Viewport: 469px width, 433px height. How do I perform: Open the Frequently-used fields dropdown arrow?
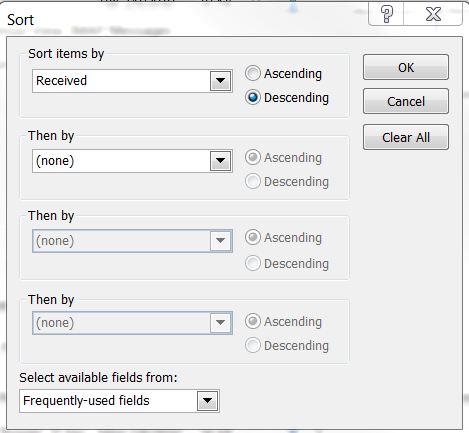pos(207,401)
